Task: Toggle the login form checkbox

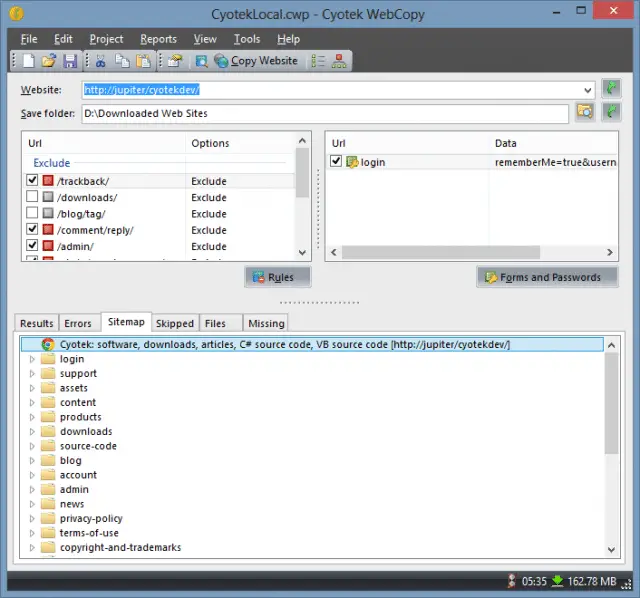Action: click(336, 162)
